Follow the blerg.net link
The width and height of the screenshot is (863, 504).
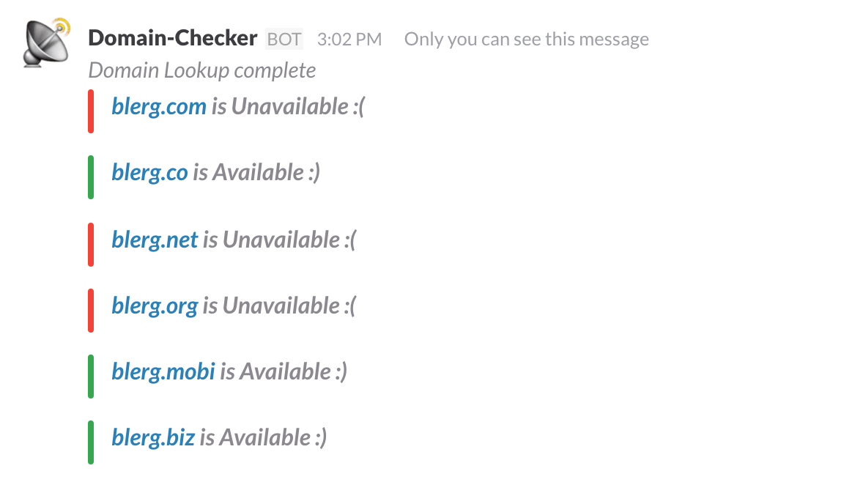[x=154, y=240]
